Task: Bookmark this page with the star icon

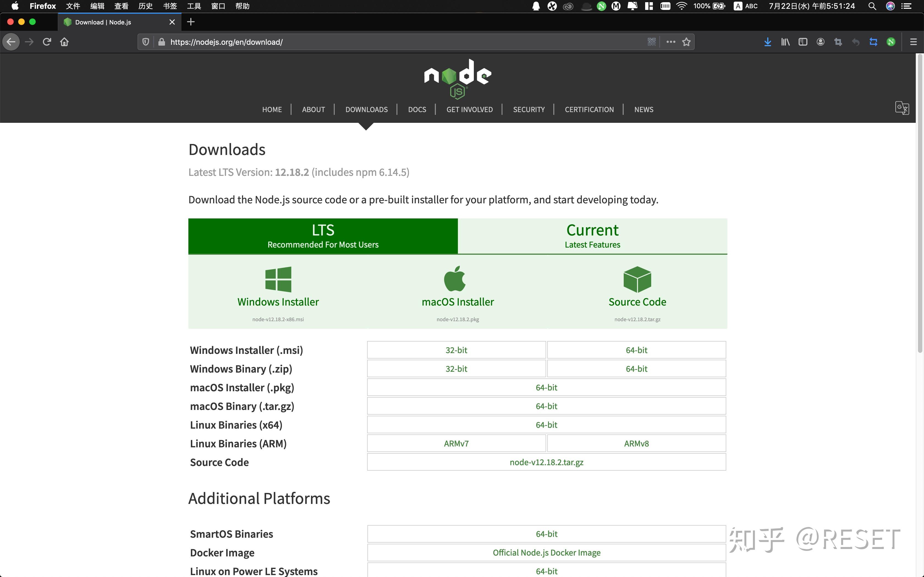Action: (686, 42)
